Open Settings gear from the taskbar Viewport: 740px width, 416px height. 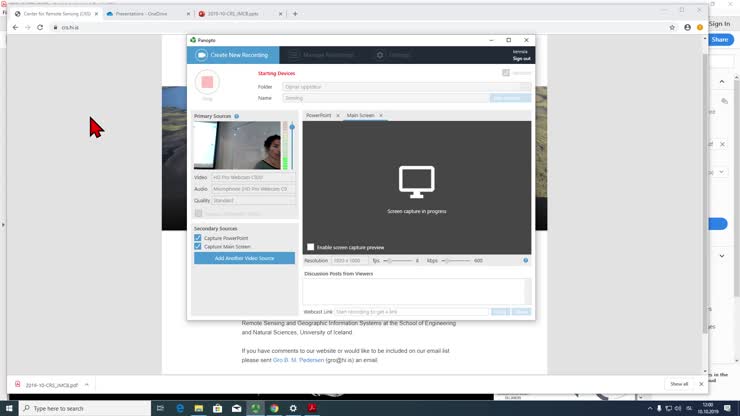pos(293,408)
